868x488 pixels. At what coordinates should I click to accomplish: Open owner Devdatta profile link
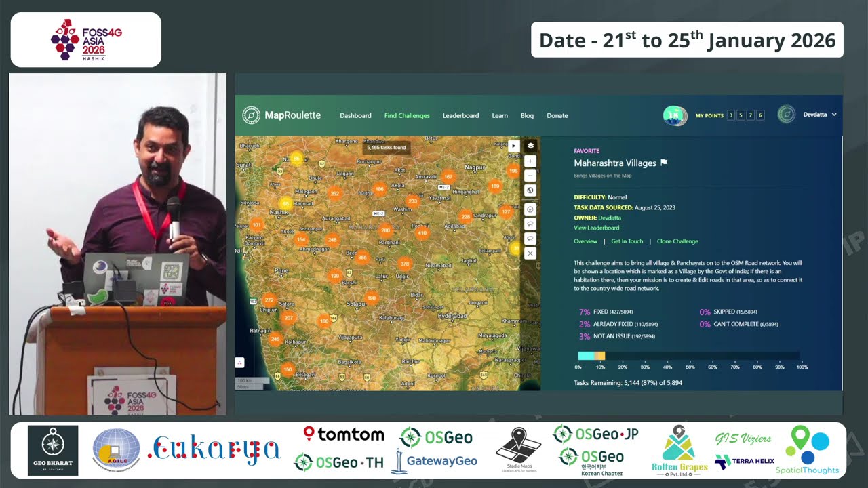[x=610, y=218]
